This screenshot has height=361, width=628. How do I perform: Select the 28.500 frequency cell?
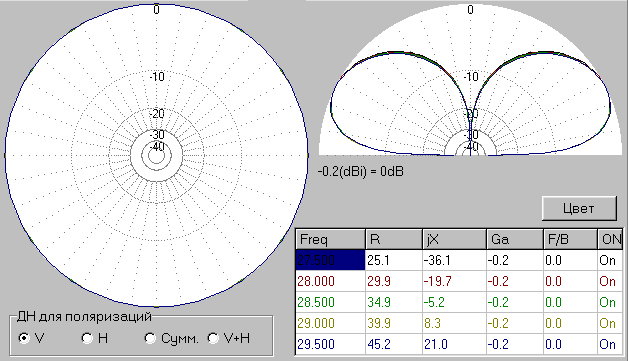point(330,302)
